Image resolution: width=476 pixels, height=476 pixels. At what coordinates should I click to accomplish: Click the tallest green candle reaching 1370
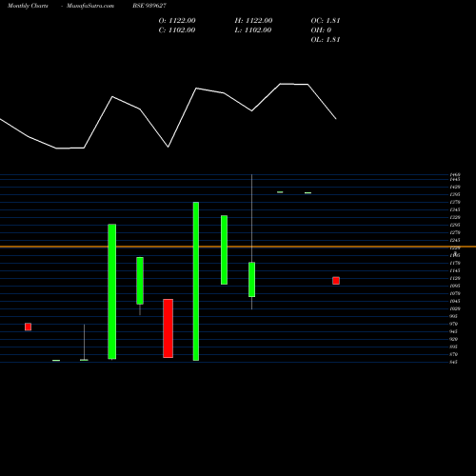[196, 281]
